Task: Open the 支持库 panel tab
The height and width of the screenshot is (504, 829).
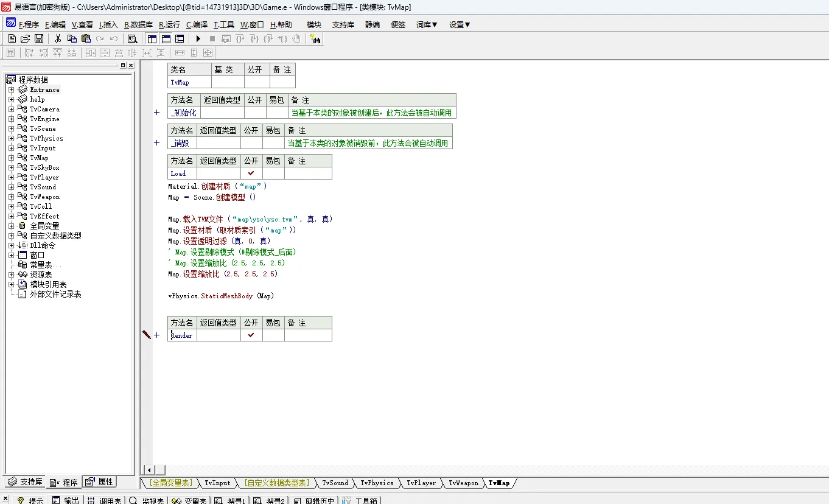Action: click(x=26, y=482)
